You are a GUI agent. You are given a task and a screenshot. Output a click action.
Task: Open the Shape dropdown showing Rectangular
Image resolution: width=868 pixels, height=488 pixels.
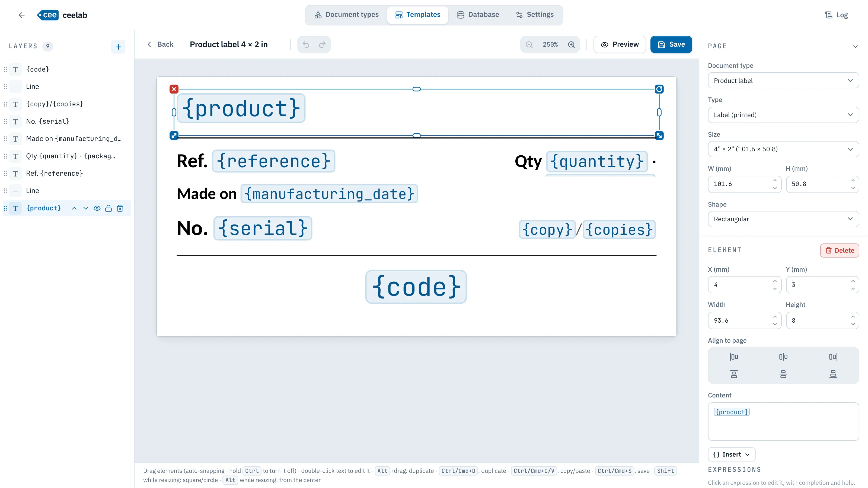click(x=783, y=219)
